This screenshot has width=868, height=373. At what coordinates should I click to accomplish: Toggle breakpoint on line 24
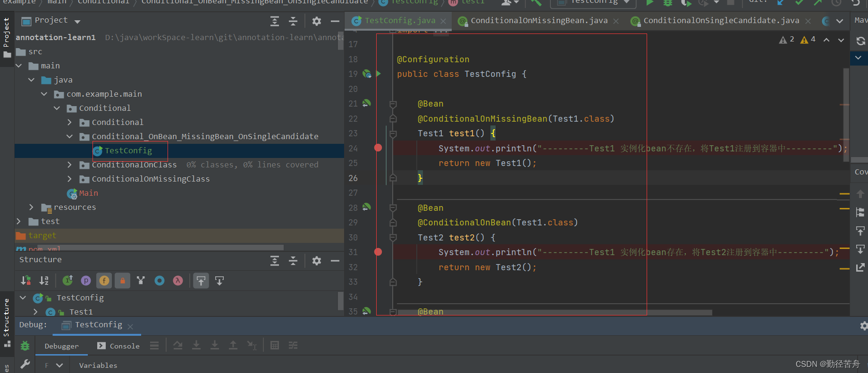pyautogui.click(x=378, y=148)
